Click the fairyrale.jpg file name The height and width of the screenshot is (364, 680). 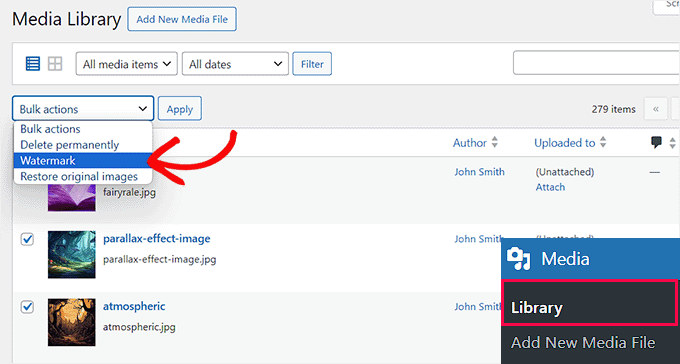click(x=129, y=191)
